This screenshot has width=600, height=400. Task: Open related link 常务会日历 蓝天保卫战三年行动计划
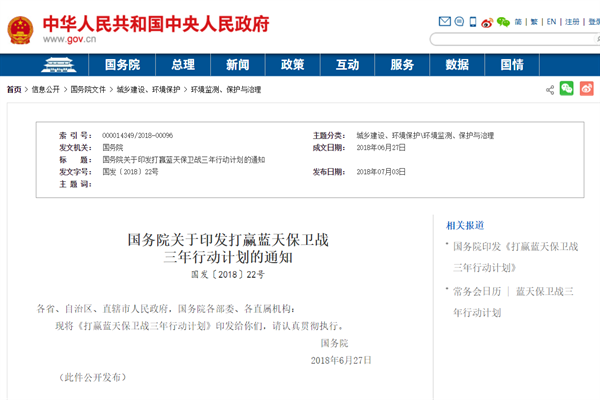point(513,301)
